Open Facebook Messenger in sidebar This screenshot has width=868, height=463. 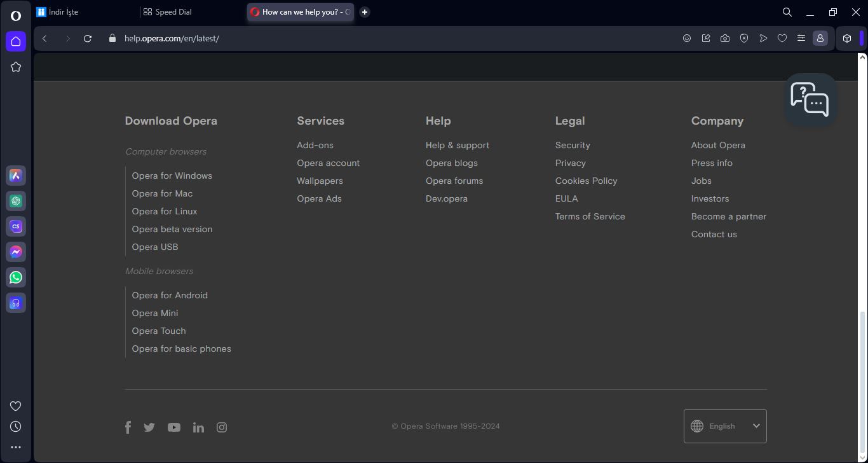tap(16, 252)
